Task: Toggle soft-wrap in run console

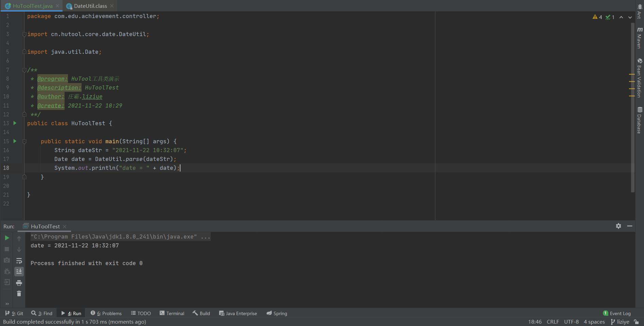Action: [x=19, y=261]
